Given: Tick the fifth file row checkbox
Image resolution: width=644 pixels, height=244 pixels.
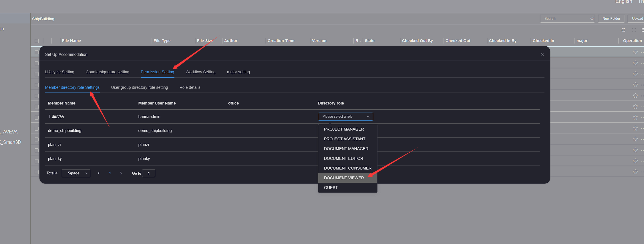Looking at the screenshot, I should pyautogui.click(x=37, y=96).
